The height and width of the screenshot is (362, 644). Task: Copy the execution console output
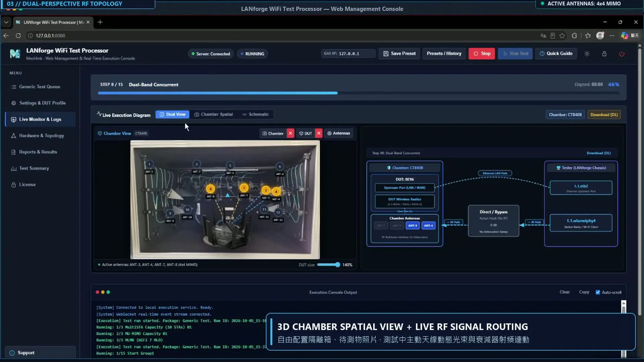584,292
